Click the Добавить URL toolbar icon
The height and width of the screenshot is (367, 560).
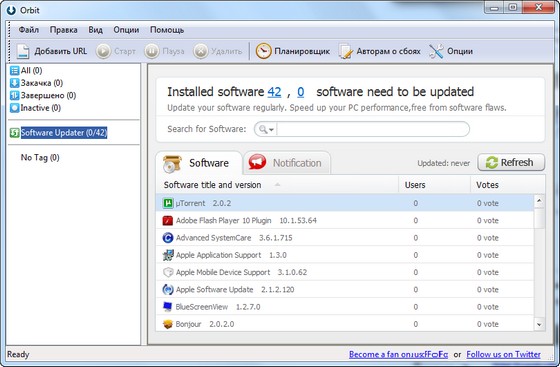click(23, 51)
